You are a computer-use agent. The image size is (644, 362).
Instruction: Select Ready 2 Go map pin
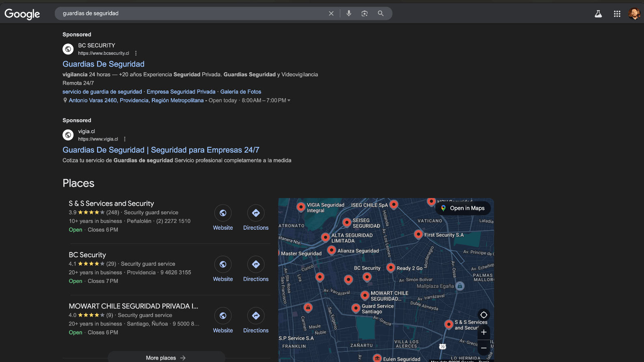click(391, 267)
